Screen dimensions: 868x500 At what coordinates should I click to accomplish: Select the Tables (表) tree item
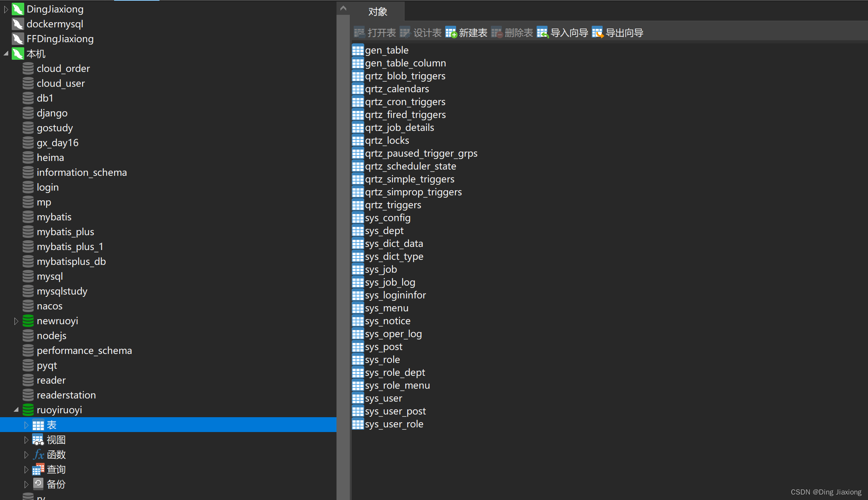click(52, 425)
